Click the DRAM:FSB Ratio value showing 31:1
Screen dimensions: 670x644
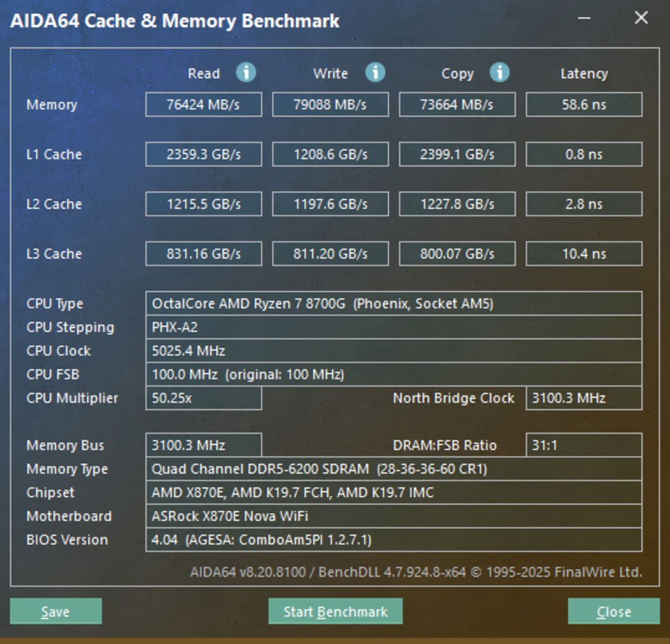[x=584, y=445]
